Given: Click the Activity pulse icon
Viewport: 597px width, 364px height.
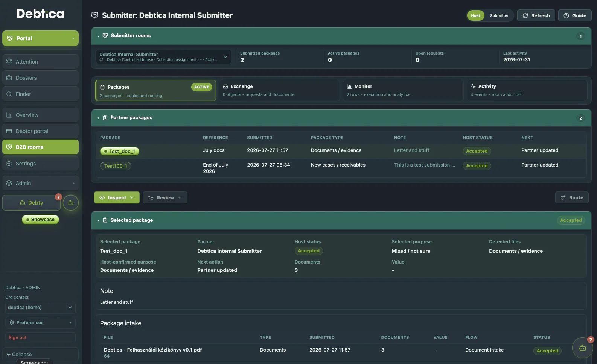Looking at the screenshot, I should click(x=473, y=86).
